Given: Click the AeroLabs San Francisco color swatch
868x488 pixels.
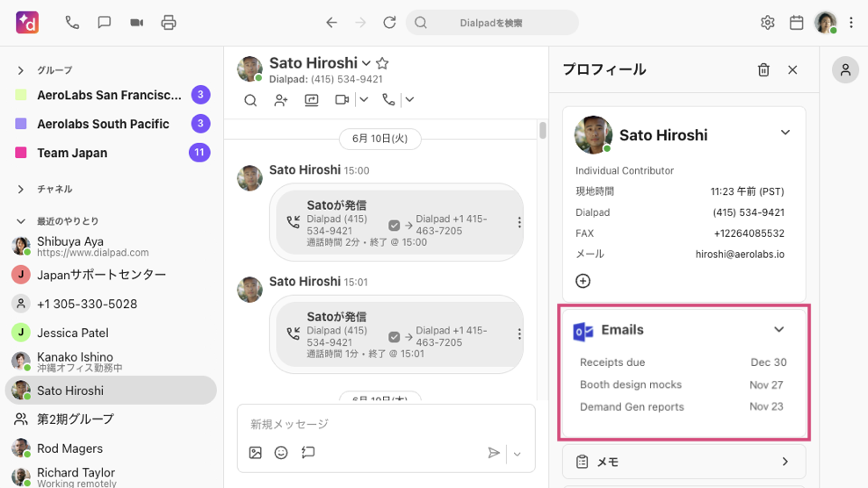Looking at the screenshot, I should 21,95.
